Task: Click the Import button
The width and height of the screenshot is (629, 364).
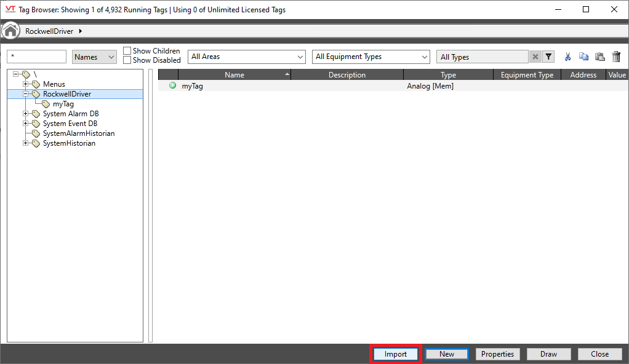Action: click(395, 354)
